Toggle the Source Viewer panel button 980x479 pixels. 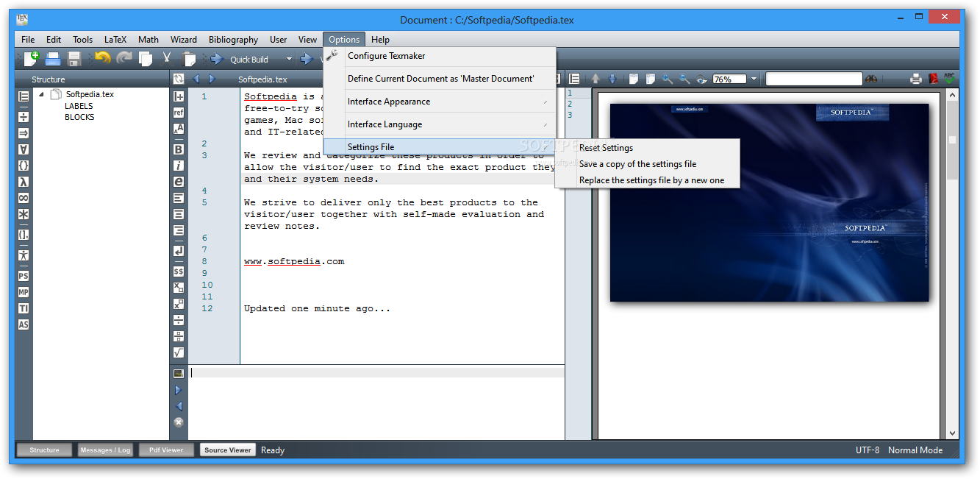coord(227,450)
